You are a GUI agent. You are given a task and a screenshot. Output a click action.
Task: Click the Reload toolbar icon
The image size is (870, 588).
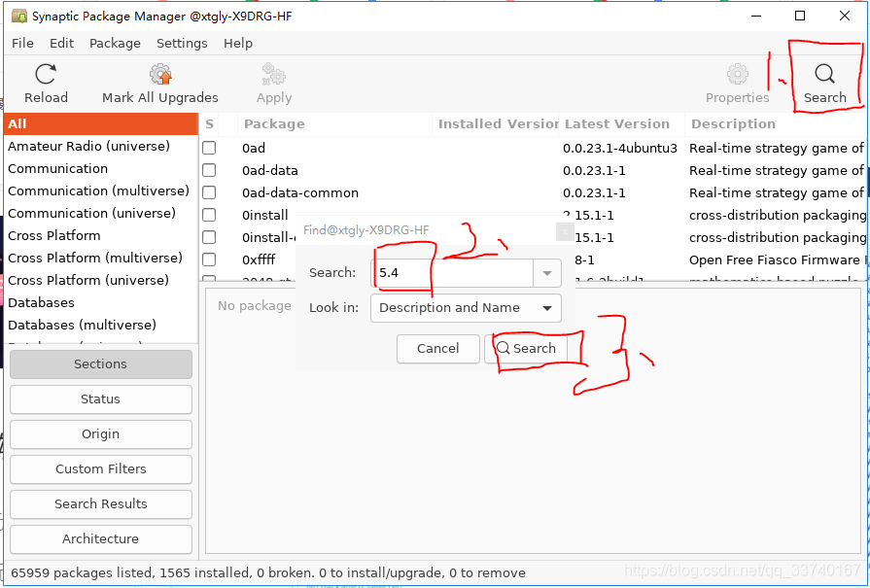[x=46, y=74]
